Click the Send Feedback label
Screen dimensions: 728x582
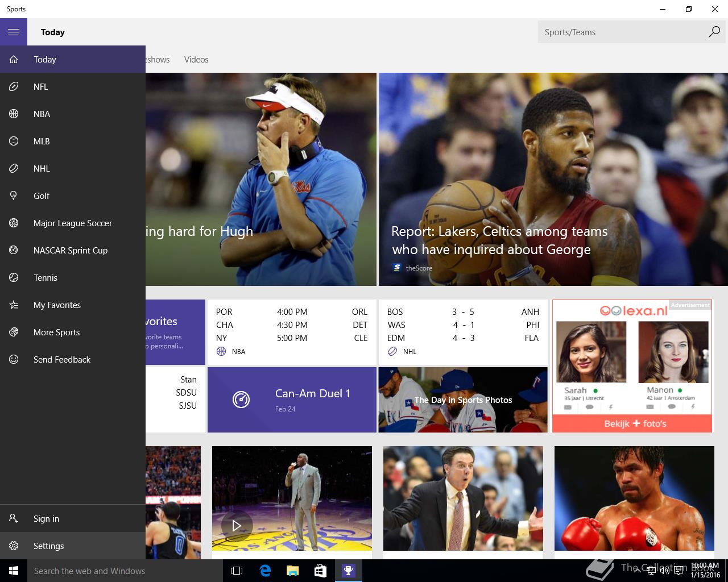(62, 360)
